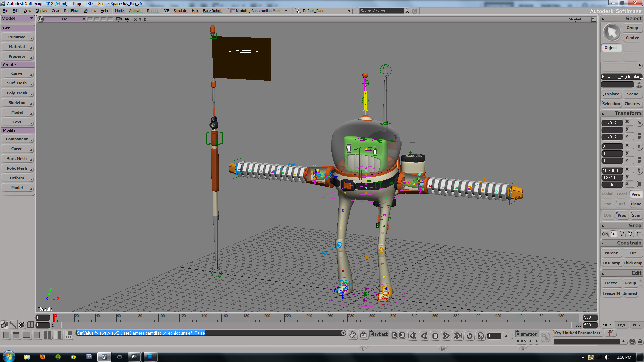
Task: Open the RealFlow menu
Action: point(71,11)
